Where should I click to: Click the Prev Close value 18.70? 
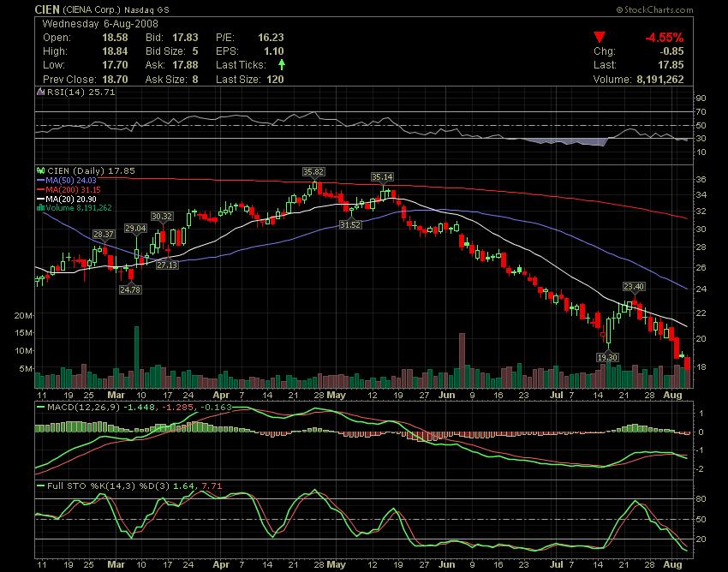[x=115, y=79]
